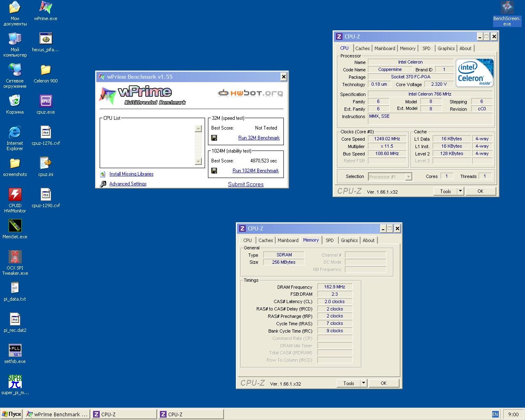Click EN language indicator in tray

[495, 414]
